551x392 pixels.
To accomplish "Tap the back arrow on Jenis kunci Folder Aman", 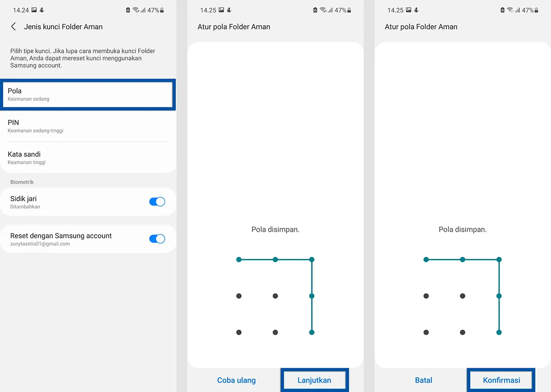I will 14,27.
